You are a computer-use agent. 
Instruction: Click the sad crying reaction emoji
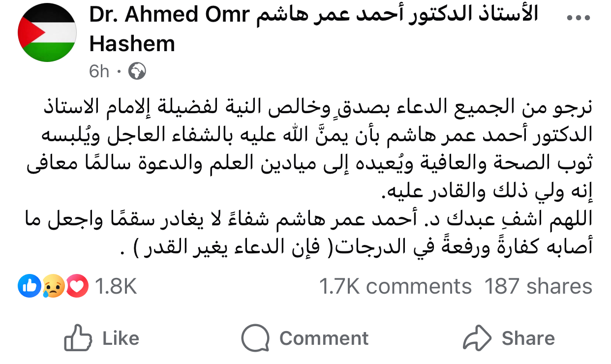[x=53, y=286]
